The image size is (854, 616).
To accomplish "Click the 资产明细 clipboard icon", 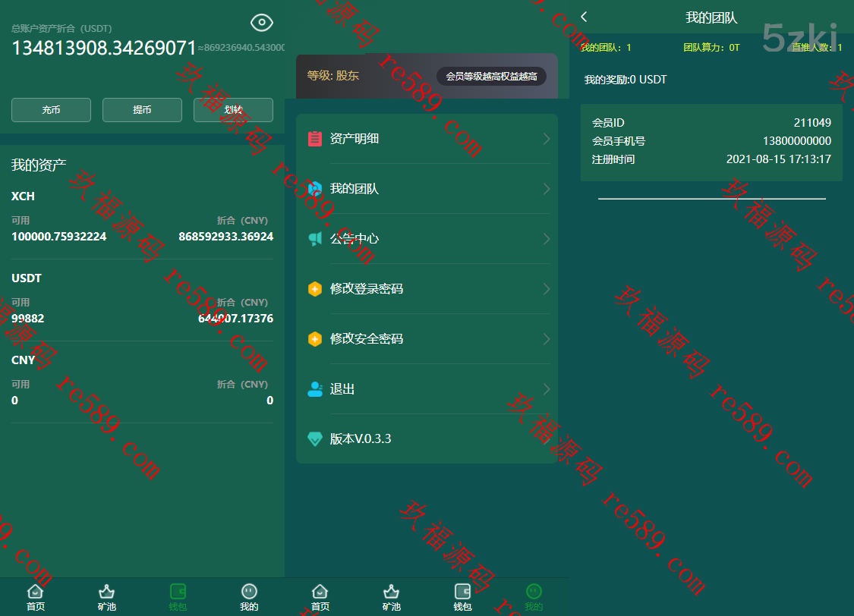I will coord(315,139).
